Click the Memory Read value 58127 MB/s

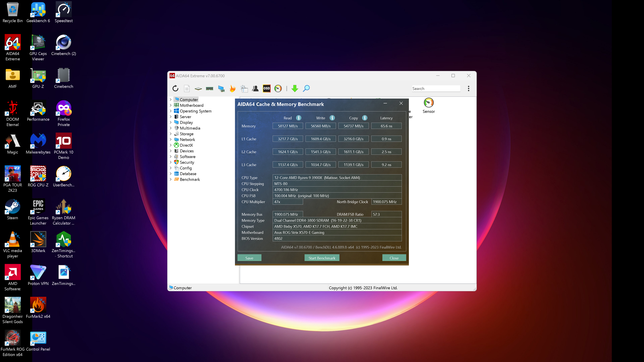(288, 126)
